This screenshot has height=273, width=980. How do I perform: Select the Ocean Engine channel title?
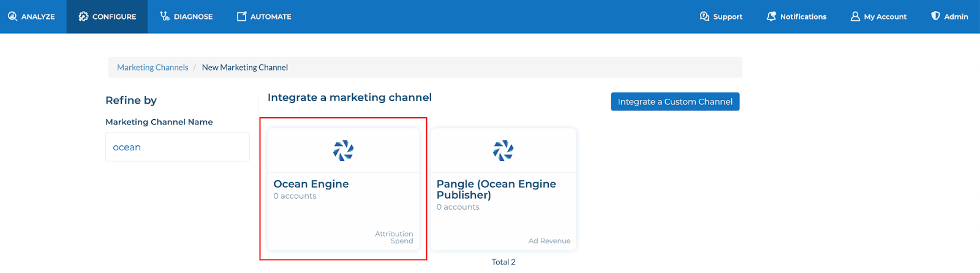pos(311,184)
